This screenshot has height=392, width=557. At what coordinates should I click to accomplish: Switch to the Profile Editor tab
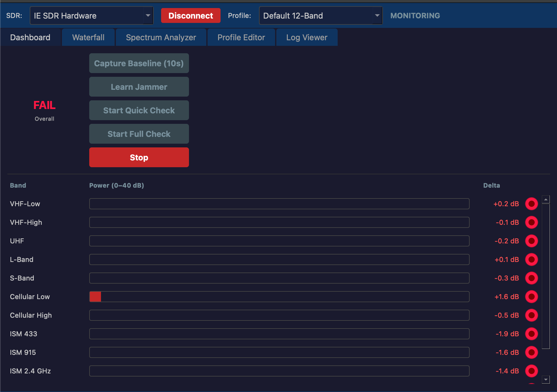(241, 37)
